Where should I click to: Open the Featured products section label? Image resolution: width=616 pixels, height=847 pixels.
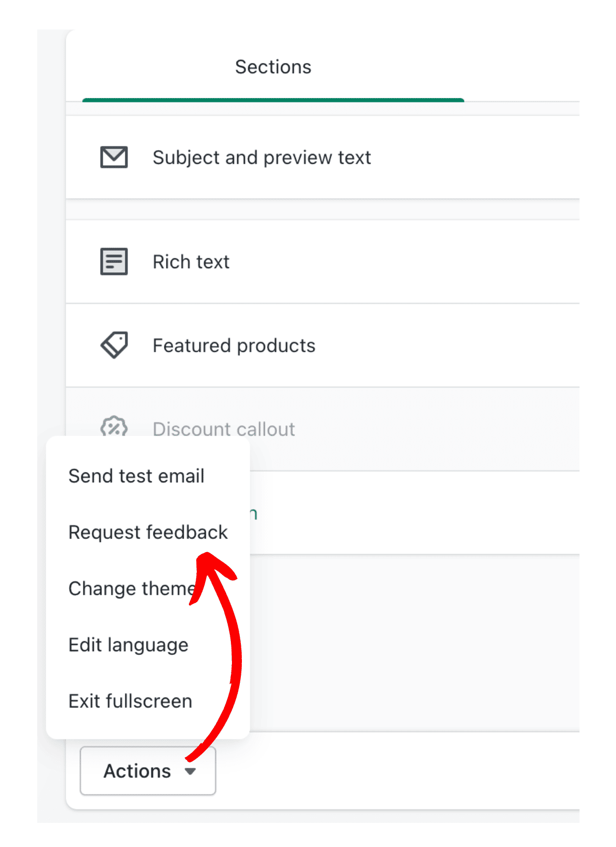(234, 346)
